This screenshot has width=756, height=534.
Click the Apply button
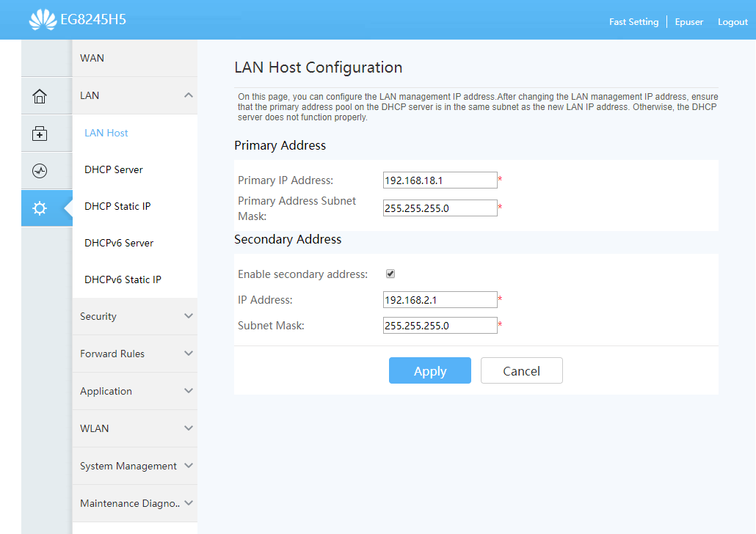point(429,371)
